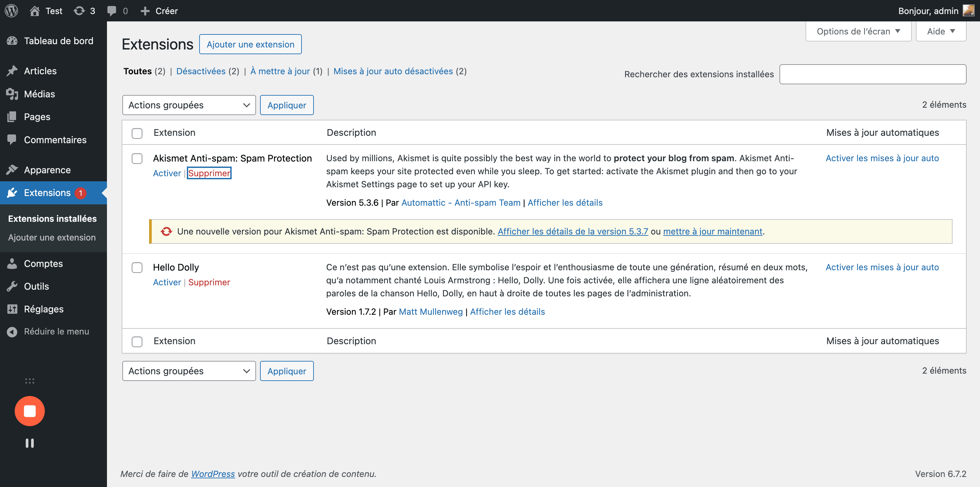Open the admin avatar picture

(968, 11)
